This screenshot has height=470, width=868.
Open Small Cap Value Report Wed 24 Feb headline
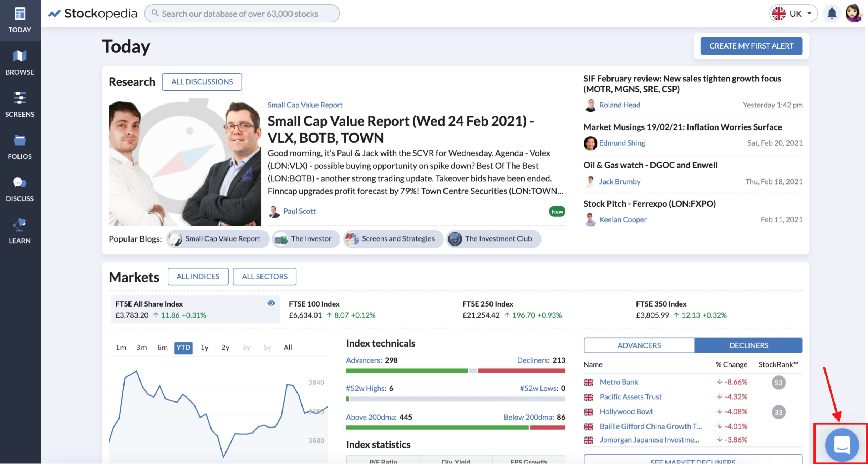401,130
